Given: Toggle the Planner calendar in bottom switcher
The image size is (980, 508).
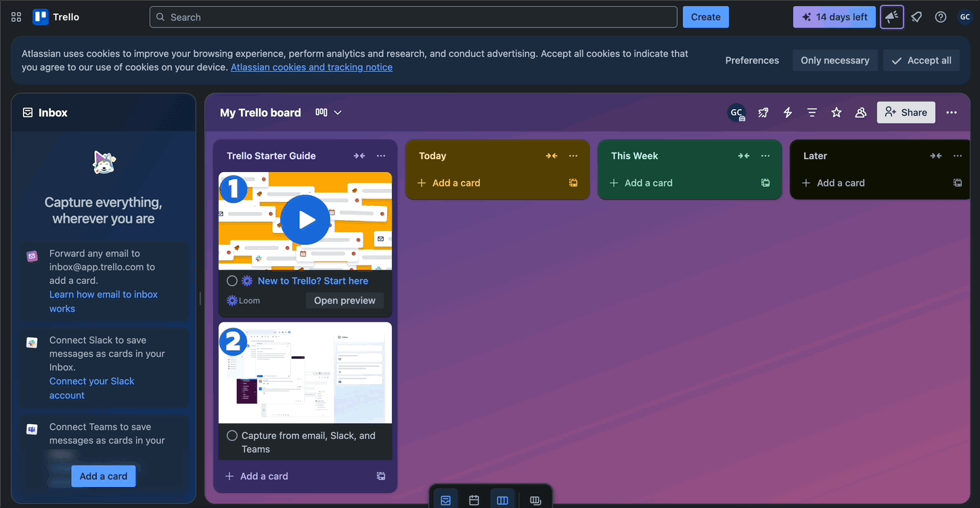Looking at the screenshot, I should pos(474,500).
